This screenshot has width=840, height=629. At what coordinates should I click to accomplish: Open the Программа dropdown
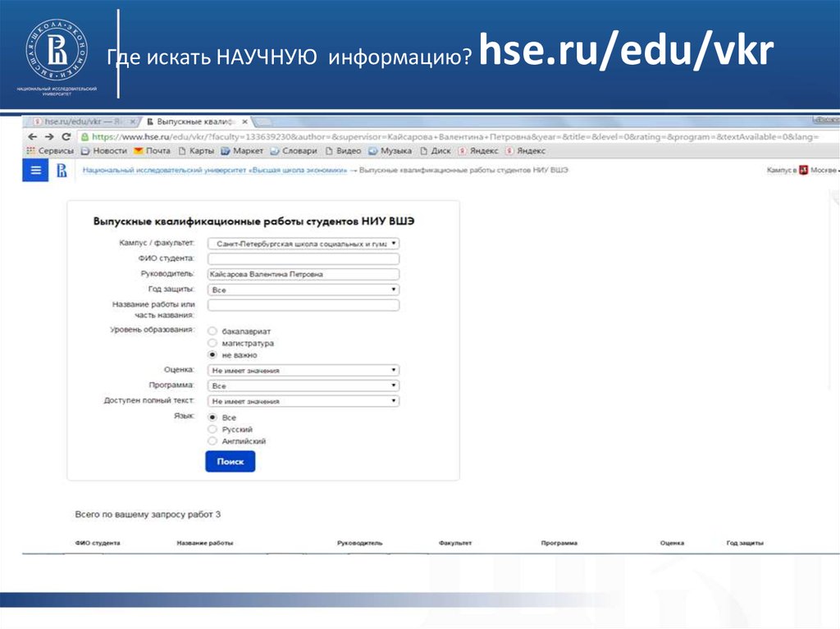(304, 385)
